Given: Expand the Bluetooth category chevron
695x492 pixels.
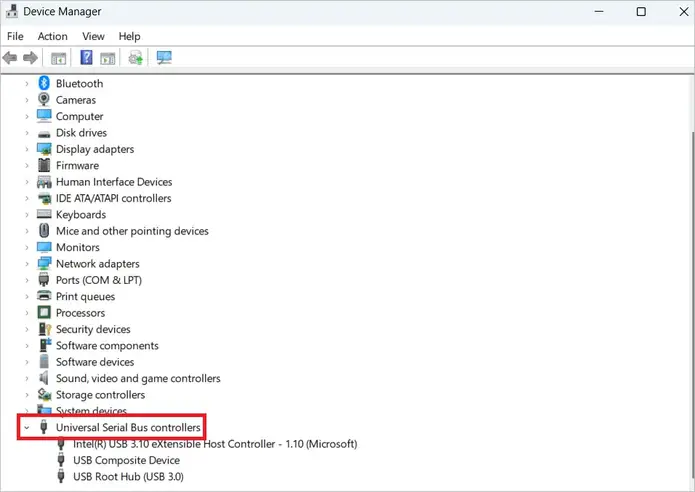Looking at the screenshot, I should (27, 83).
